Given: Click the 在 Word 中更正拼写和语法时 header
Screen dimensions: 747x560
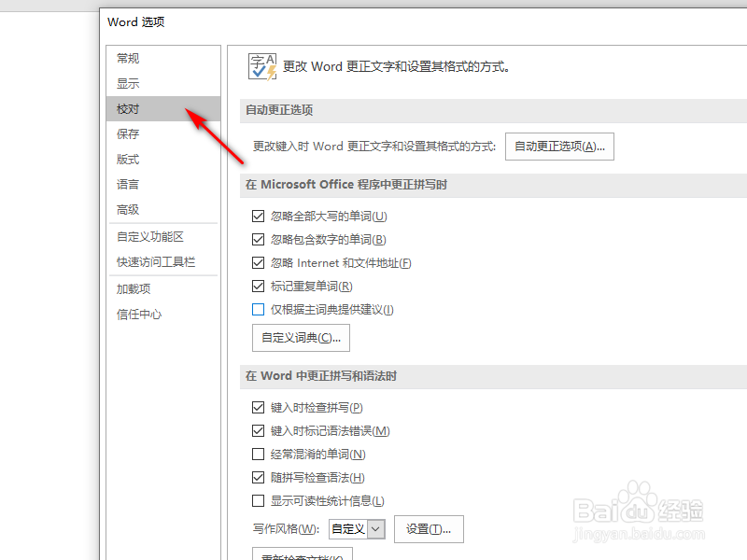Looking at the screenshot, I should click(321, 376).
